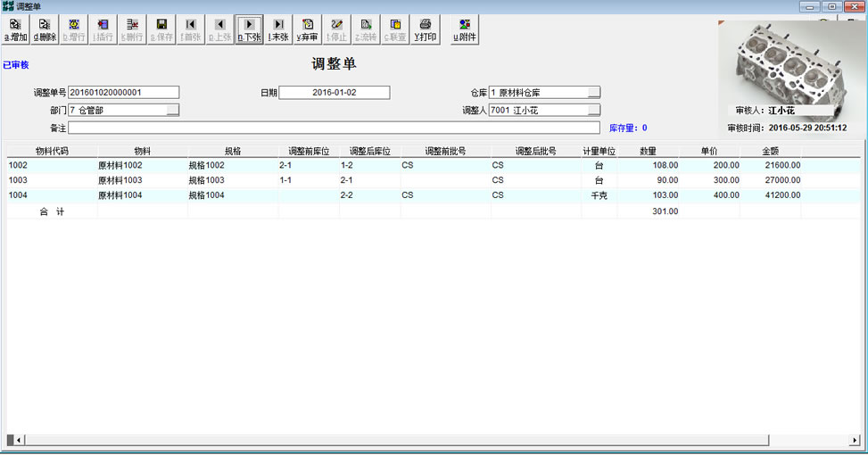Click the 数量 column header
The width and height of the screenshot is (868, 455).
click(x=649, y=151)
